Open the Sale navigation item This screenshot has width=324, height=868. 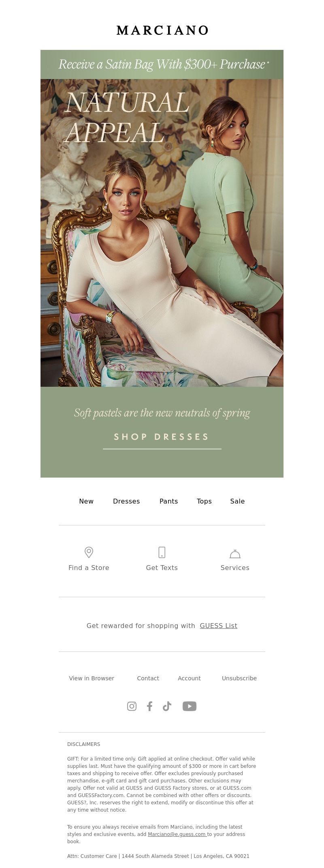237,501
